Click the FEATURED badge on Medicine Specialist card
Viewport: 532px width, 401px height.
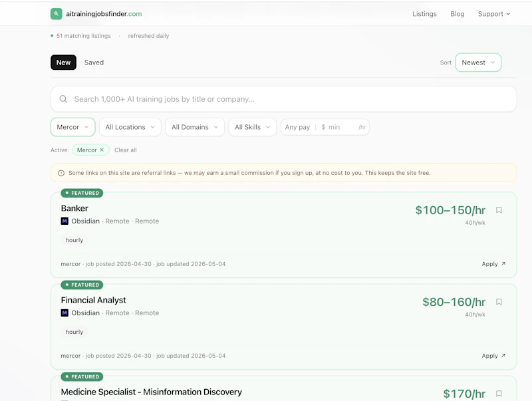coord(82,376)
